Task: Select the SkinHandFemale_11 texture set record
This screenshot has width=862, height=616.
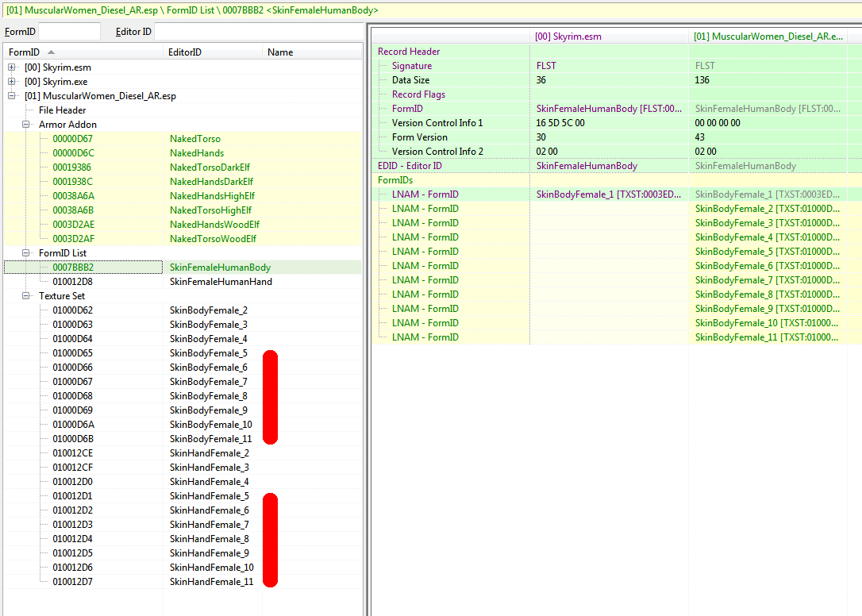Action: pos(211,582)
